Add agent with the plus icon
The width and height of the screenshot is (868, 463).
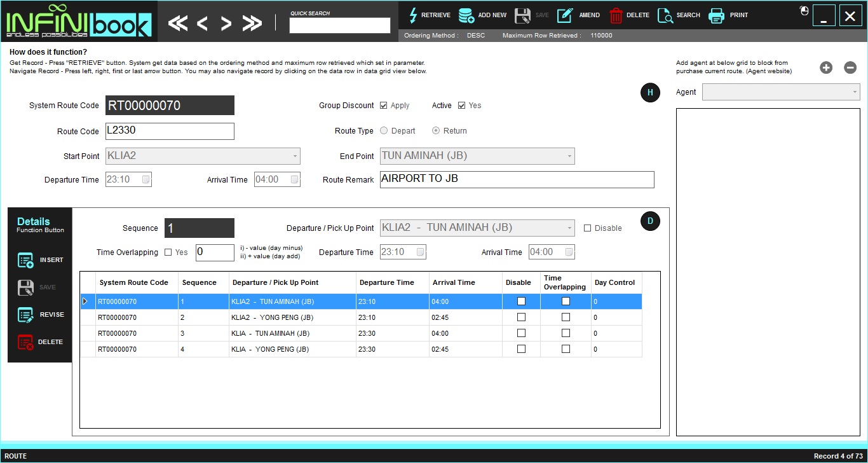click(x=826, y=67)
